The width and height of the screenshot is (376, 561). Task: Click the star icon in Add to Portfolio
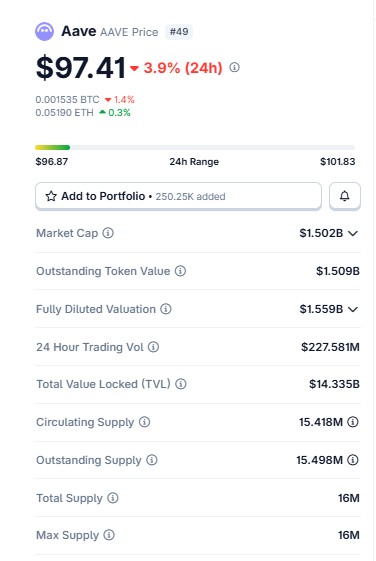(51, 196)
